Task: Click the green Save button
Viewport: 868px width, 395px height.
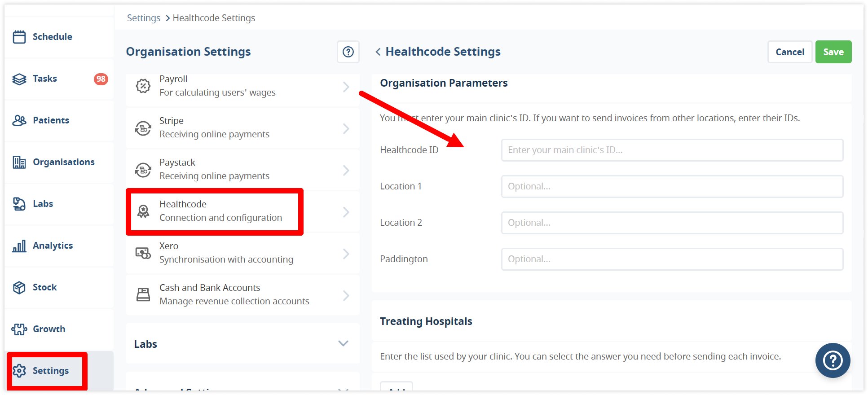Action: tap(833, 52)
